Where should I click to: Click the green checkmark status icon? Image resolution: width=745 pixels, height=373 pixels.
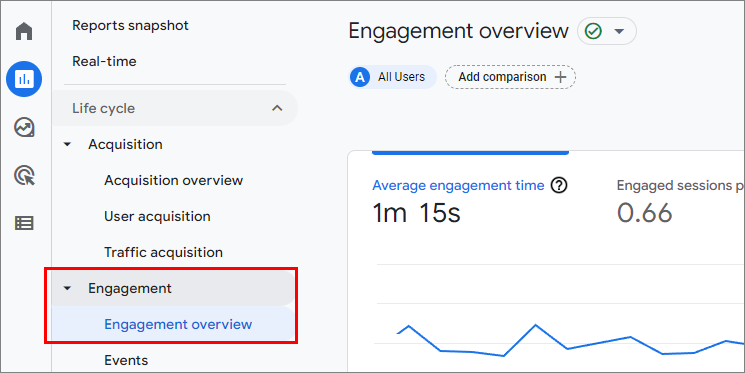tap(593, 31)
